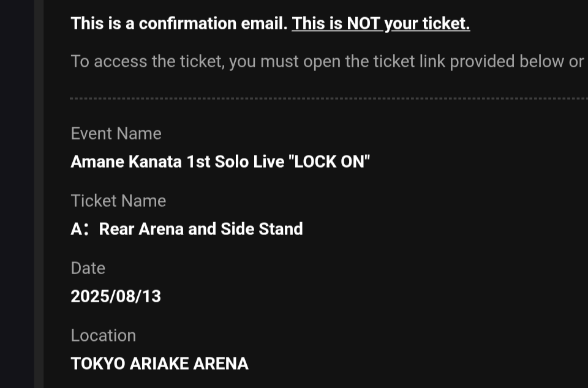Screen dimensions: 588x388
Task: Click the date value 2025/08/13
Action: click(x=116, y=296)
